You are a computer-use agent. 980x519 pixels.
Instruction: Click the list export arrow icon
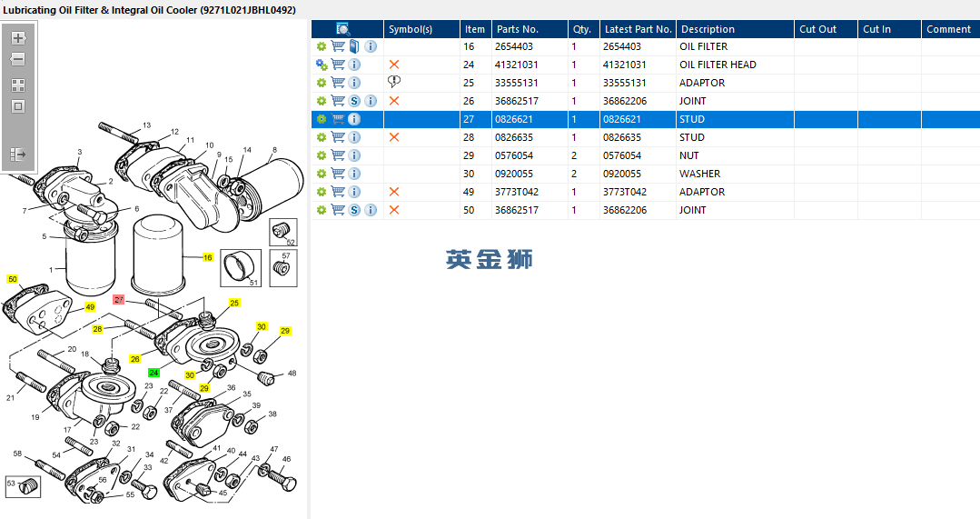pos(18,154)
